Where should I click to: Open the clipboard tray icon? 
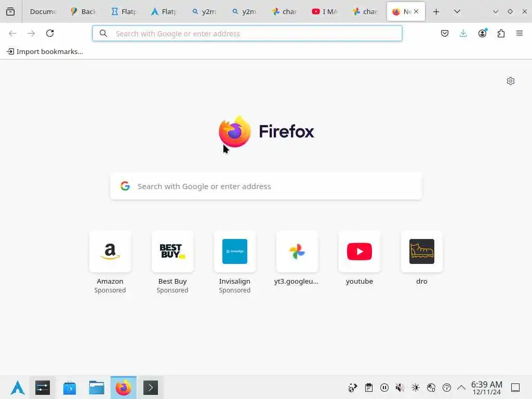[x=369, y=388]
